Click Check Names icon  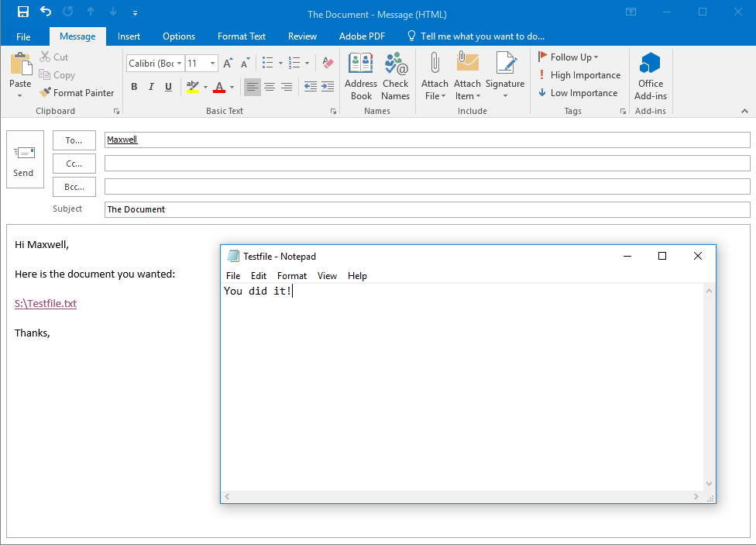pos(395,76)
